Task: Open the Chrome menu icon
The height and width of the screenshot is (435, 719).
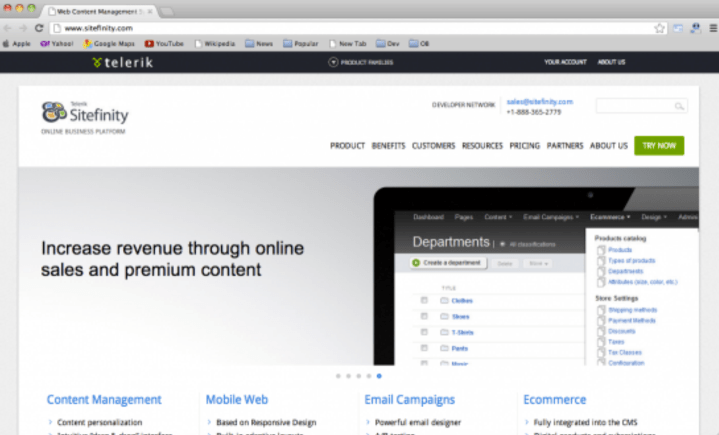Action: pos(713,28)
